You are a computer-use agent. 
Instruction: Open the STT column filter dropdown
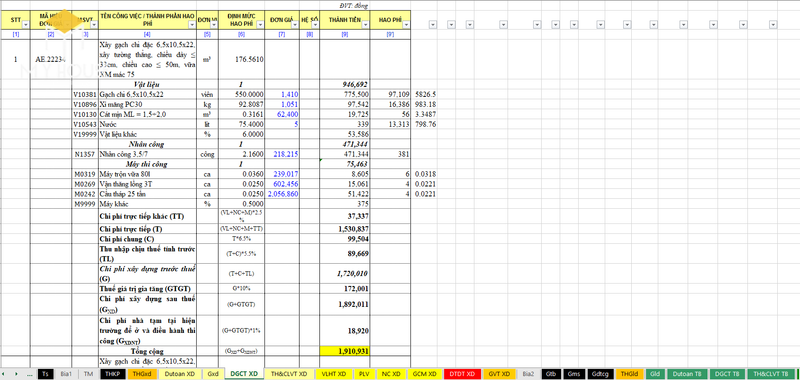pyautogui.click(x=27, y=24)
